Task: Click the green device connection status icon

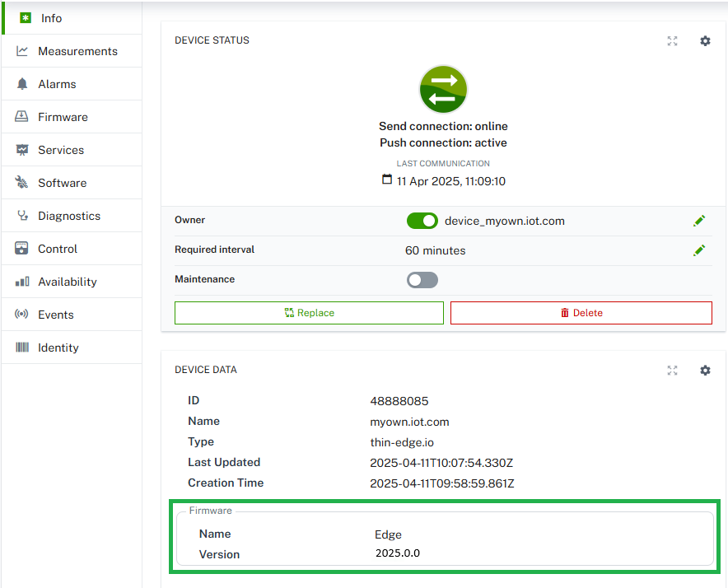Action: (x=443, y=88)
